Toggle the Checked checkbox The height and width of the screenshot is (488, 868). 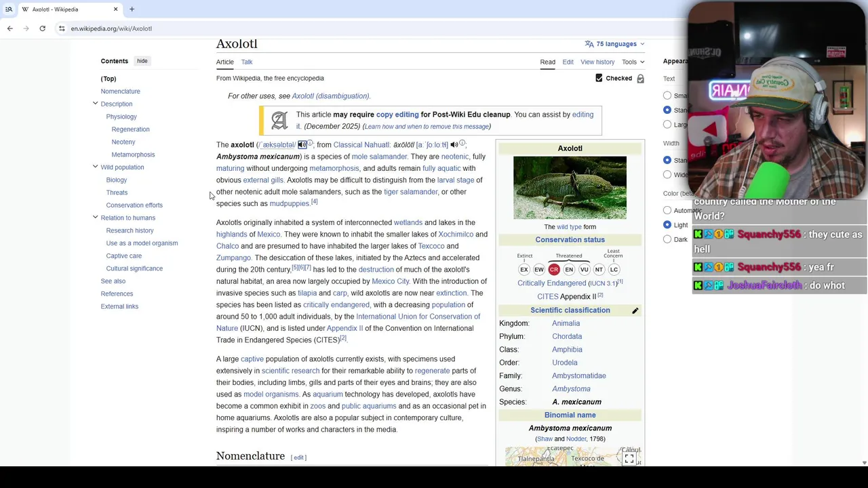click(x=599, y=79)
